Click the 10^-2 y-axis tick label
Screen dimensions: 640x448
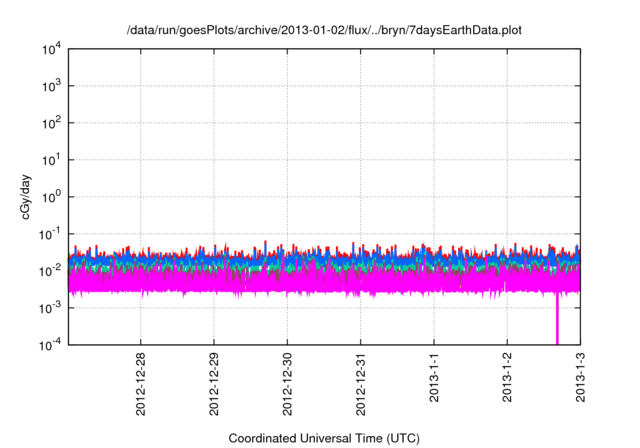(52, 271)
